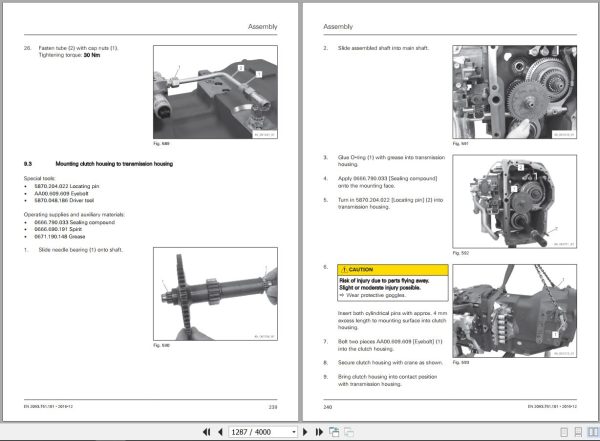The image size is (600, 441).
Task: Click the text '0666.690.191 Spirit'
Action: [x=58, y=229]
